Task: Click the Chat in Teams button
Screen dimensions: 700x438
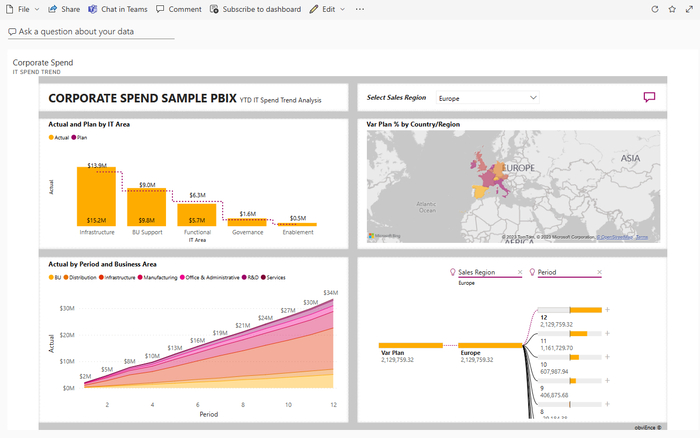Action: pos(117,9)
